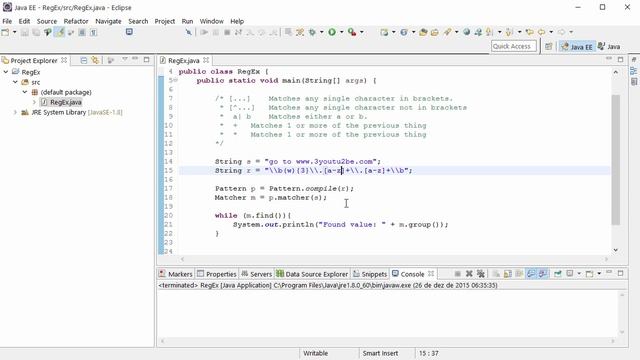Click the Quick Access search field
Viewport: 640px width, 360px height.
[x=513, y=47]
